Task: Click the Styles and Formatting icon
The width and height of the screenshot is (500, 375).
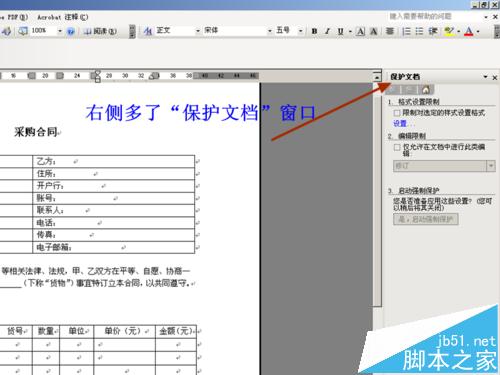Action: 147,31
